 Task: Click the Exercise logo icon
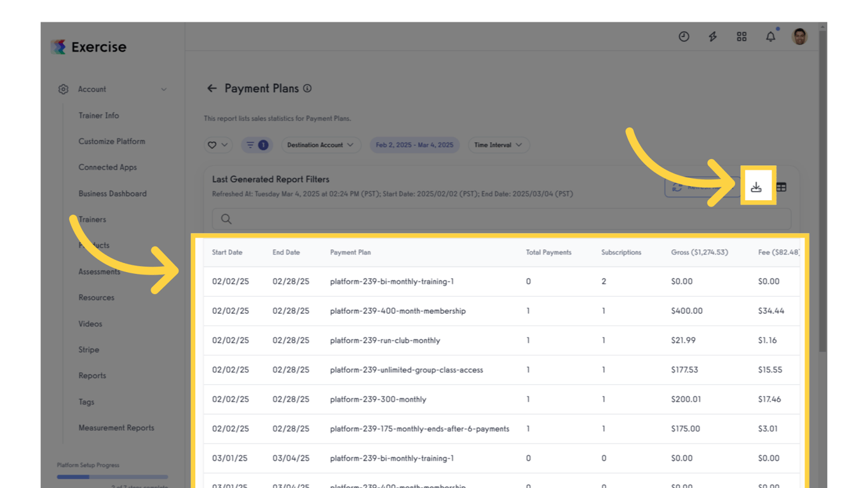[x=58, y=47]
